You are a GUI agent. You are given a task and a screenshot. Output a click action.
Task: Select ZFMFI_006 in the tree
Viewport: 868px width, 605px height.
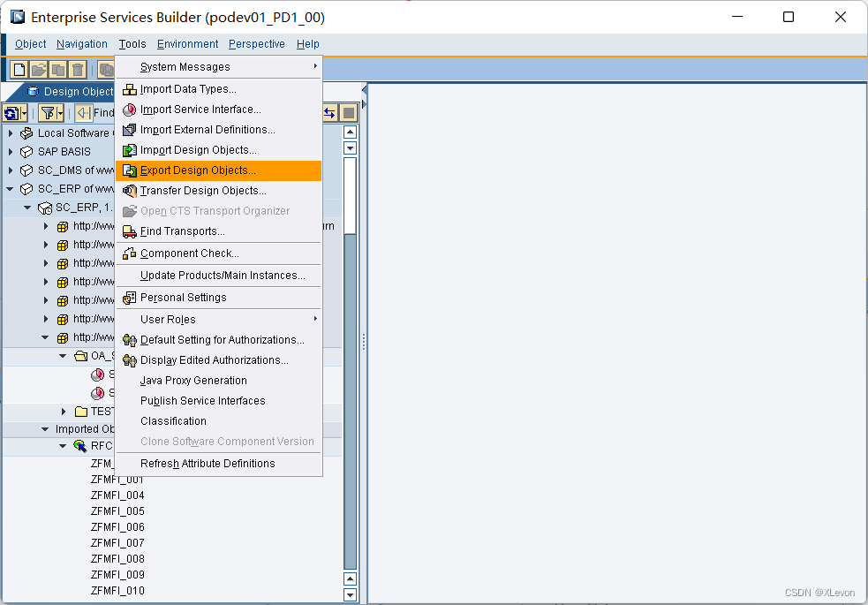click(117, 527)
